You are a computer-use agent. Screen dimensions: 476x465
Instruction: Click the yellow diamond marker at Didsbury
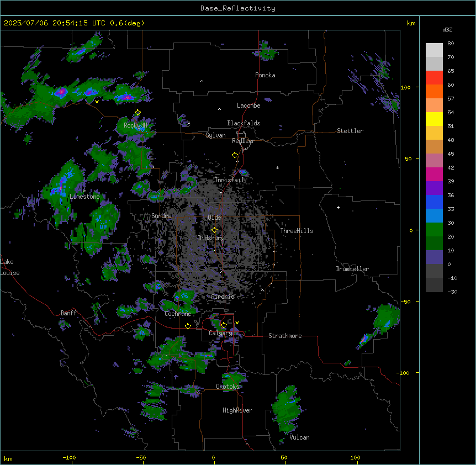(214, 230)
